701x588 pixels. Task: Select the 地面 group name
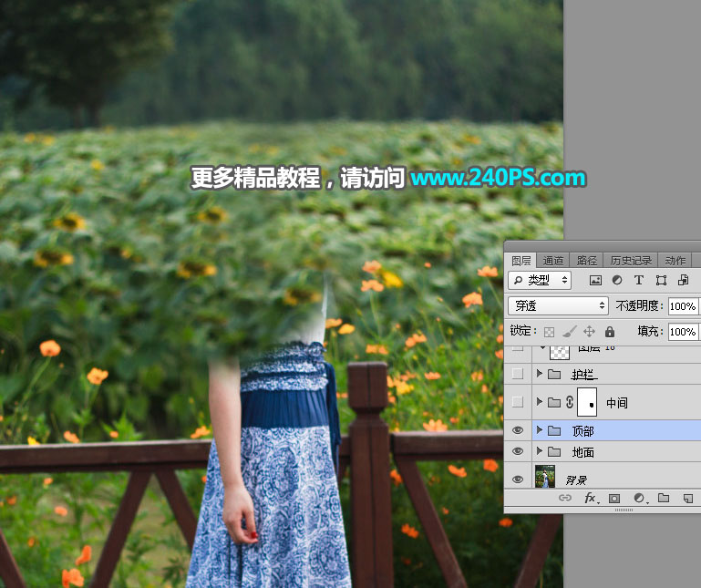(583, 452)
